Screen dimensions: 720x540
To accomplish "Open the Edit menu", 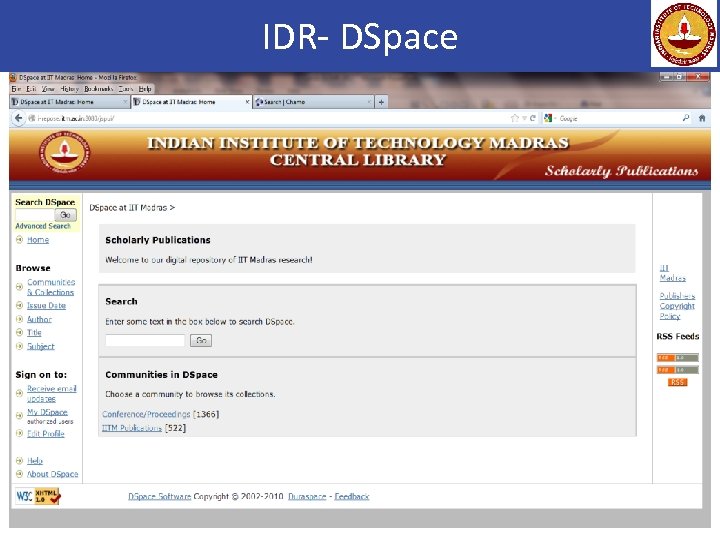I will pyautogui.click(x=31, y=89).
